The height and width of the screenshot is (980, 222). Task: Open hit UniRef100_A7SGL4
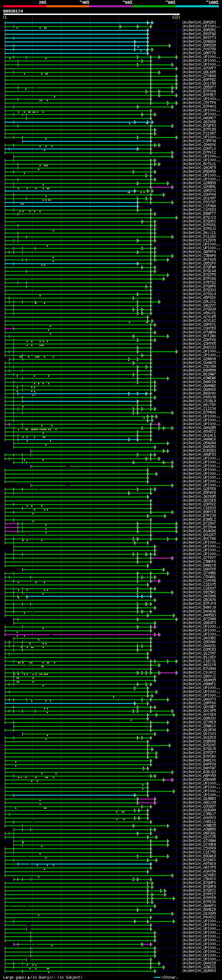pos(199,294)
